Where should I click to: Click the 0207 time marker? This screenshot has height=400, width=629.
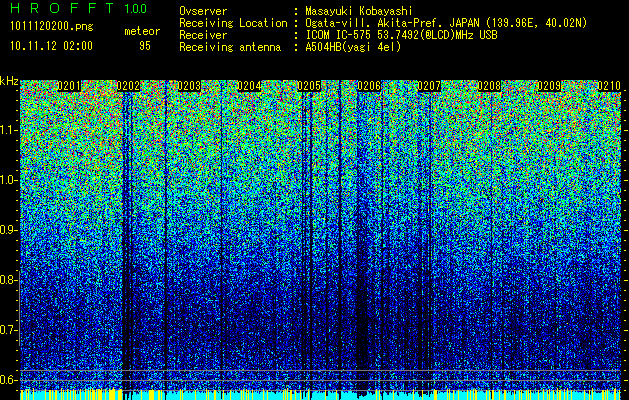click(x=429, y=86)
